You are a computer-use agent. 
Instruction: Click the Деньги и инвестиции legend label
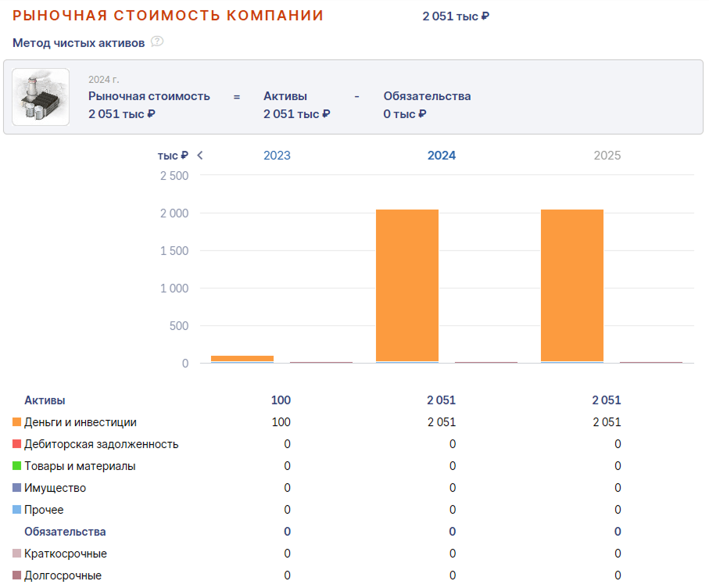point(81,422)
